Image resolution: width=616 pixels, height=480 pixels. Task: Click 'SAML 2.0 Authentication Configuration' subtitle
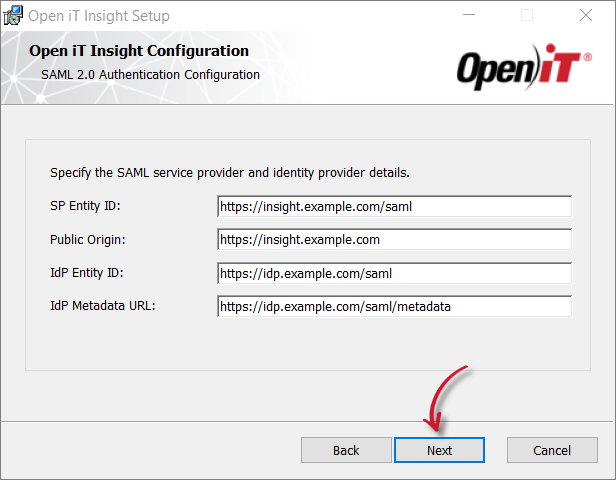[150, 75]
